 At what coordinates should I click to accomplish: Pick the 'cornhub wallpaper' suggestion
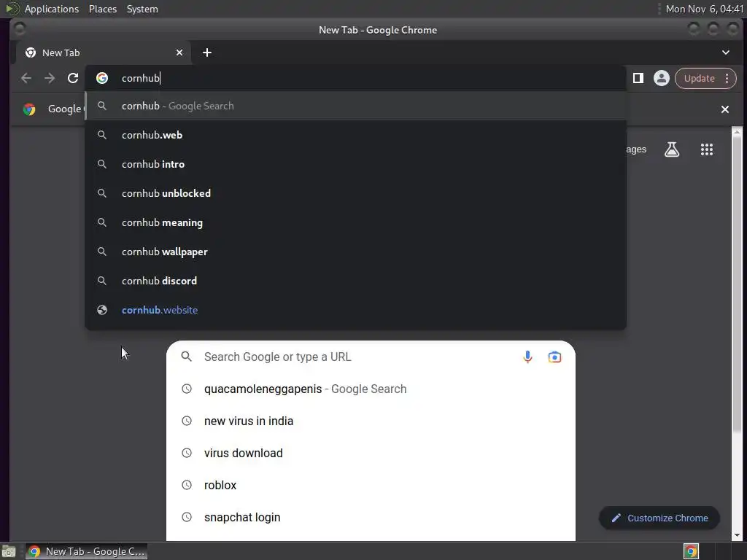355,252
